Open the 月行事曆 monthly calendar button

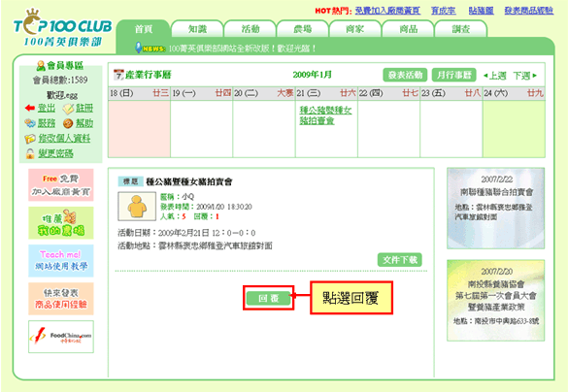click(x=453, y=75)
